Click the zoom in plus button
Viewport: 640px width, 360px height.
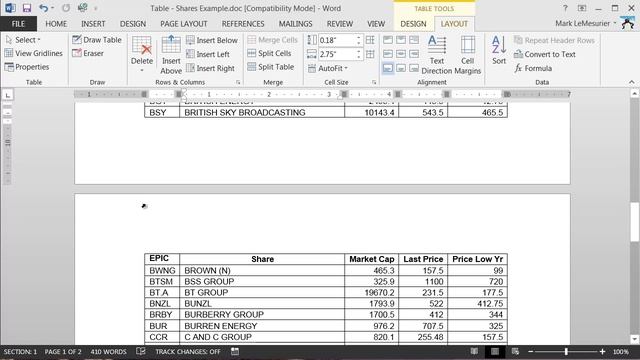coord(602,351)
